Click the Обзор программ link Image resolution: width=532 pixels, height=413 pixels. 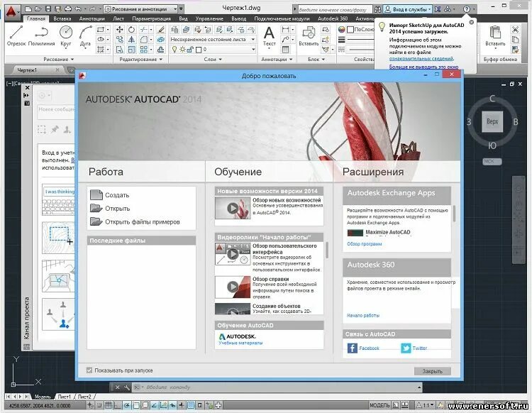(364, 243)
